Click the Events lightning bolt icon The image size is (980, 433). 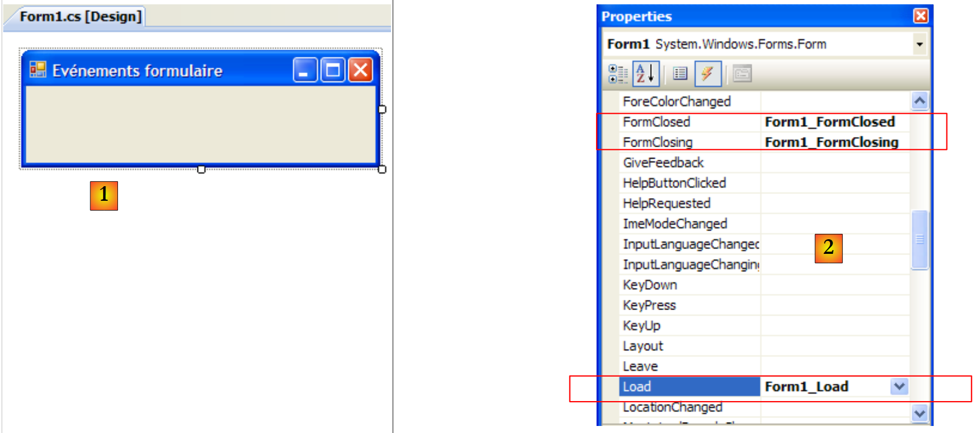click(x=707, y=74)
